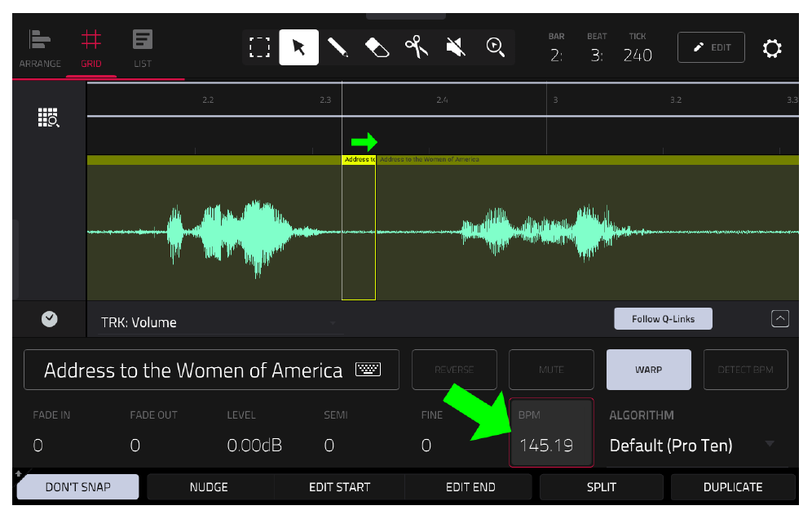The image size is (812, 519).
Task: Open the TRK: Volume automation dropdown
Action: (x=219, y=322)
